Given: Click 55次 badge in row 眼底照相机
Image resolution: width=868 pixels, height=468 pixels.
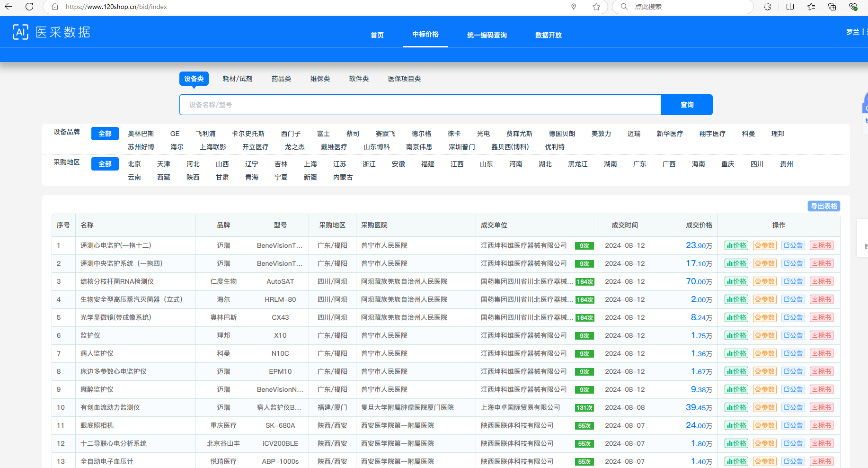Looking at the screenshot, I should click(x=585, y=426).
